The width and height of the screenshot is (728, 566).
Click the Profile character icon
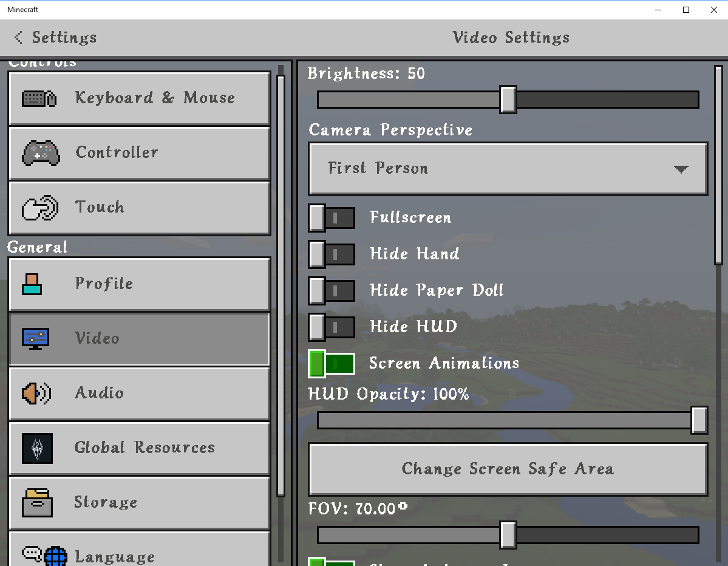click(32, 284)
